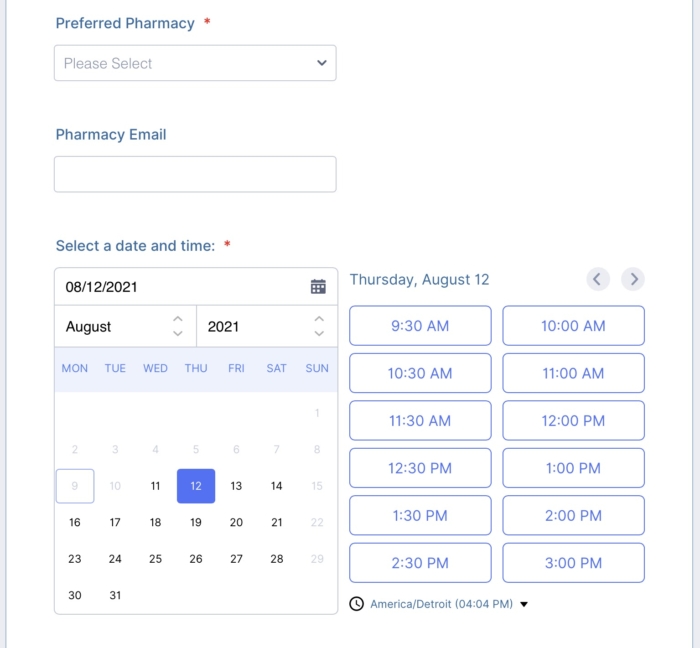
Task: Choose the 12:00 PM time slot
Action: (x=573, y=421)
